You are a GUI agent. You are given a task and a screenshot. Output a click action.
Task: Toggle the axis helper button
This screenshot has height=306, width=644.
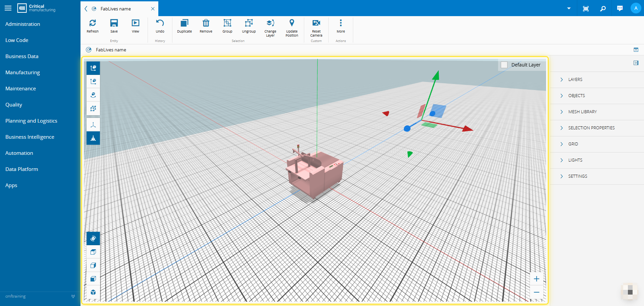(x=93, y=125)
